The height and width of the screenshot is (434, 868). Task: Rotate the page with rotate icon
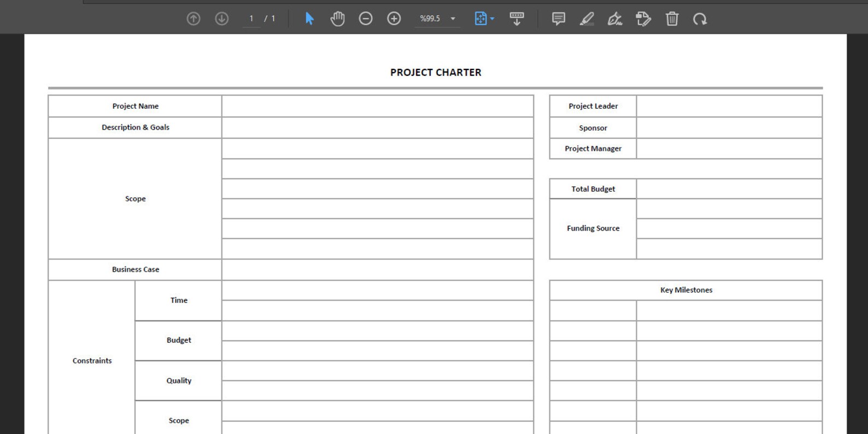point(700,19)
